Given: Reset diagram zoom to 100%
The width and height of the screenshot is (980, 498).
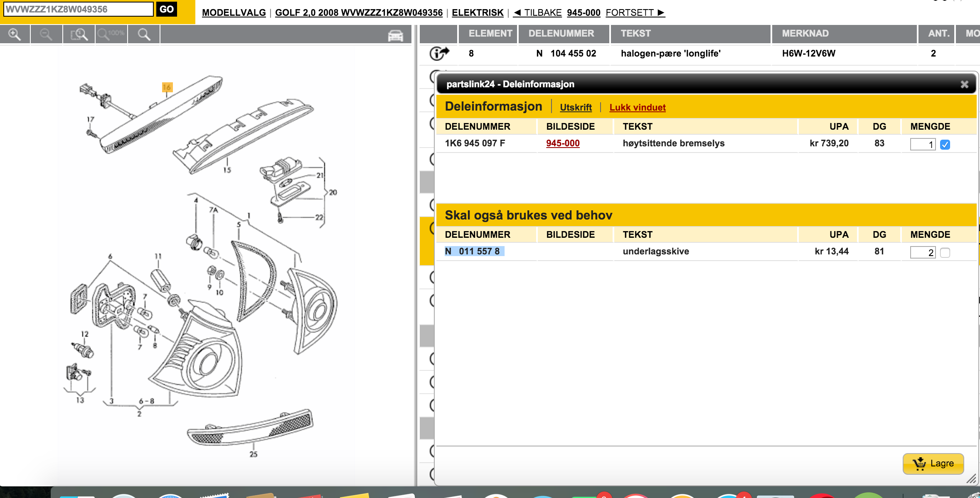Looking at the screenshot, I should [111, 35].
